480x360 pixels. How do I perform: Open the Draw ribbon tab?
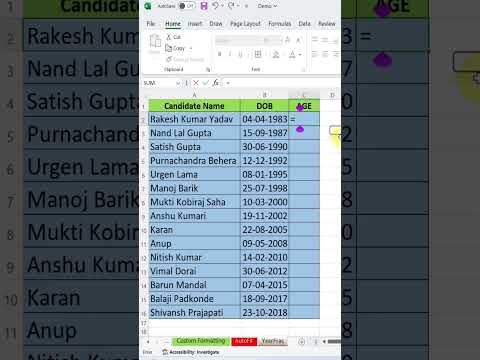(x=216, y=24)
